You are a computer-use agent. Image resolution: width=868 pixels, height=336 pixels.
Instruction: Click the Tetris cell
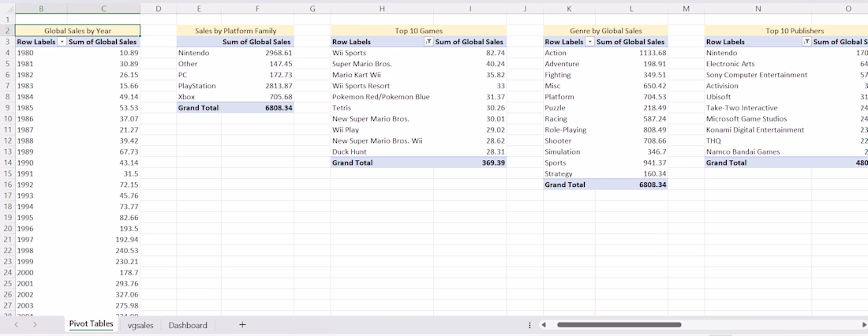coord(382,108)
